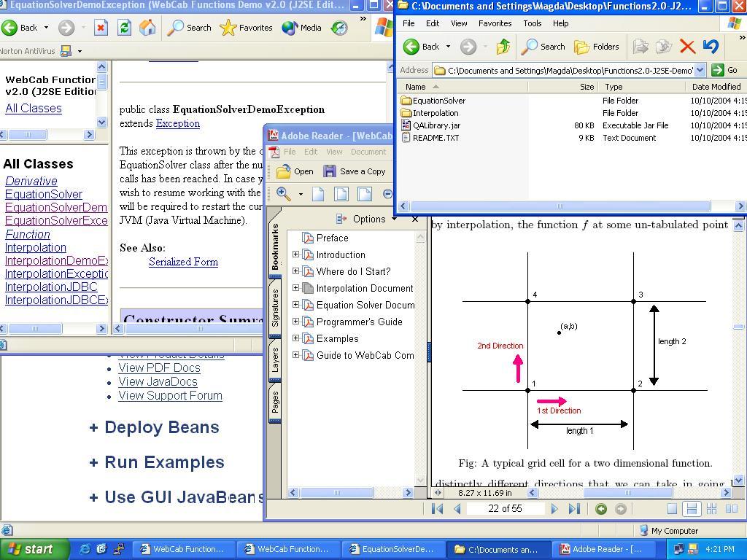Click the Stop icon in Internet Explorer
Screen dimensions: 747x560
click(101, 28)
